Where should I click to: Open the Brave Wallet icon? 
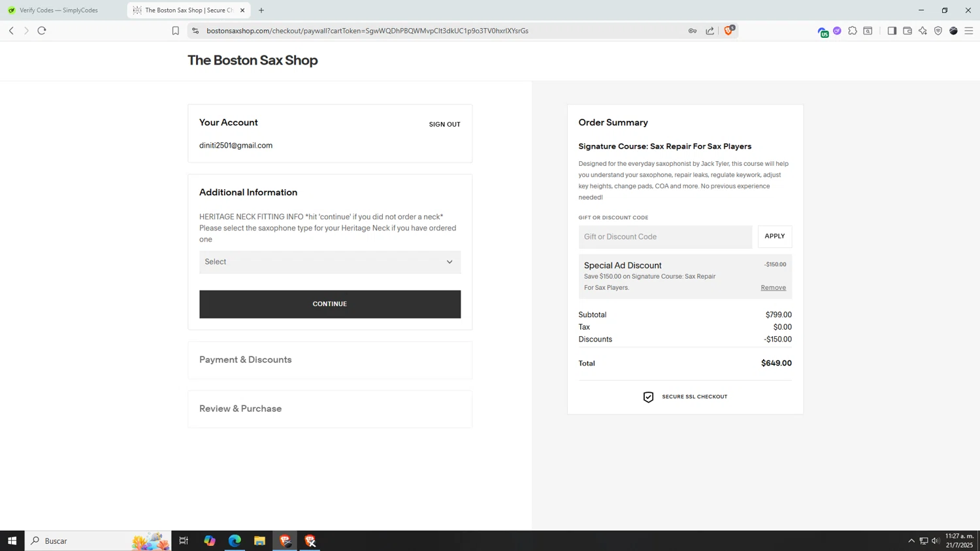coord(907,31)
